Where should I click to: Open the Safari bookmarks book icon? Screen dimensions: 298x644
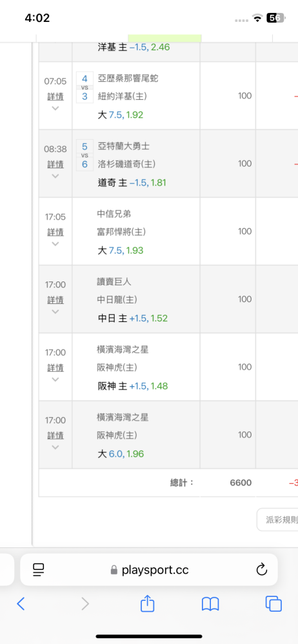(x=210, y=604)
